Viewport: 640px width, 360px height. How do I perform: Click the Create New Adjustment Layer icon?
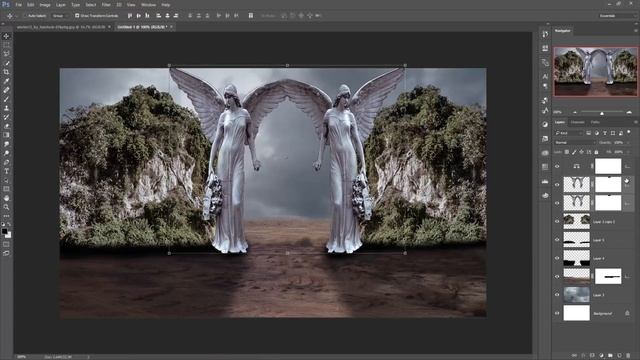601,356
